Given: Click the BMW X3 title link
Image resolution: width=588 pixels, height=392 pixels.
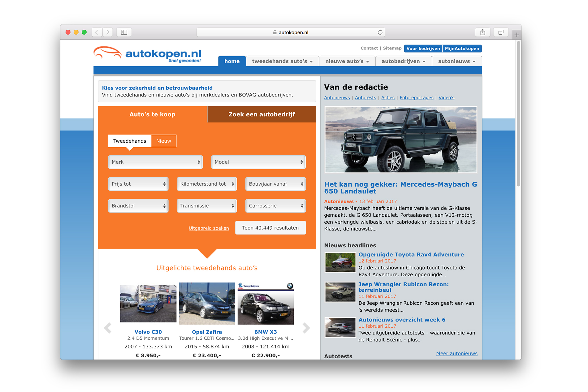Looking at the screenshot, I should tap(266, 332).
